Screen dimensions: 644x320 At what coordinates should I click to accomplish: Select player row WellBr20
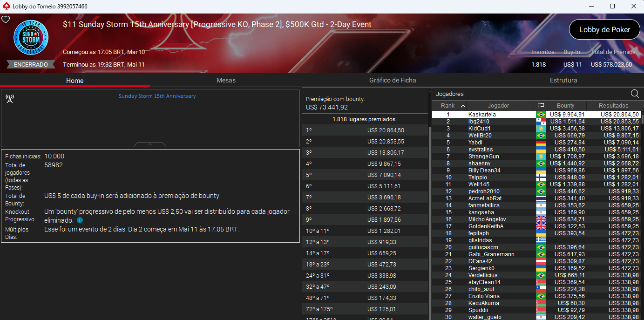(x=536, y=136)
